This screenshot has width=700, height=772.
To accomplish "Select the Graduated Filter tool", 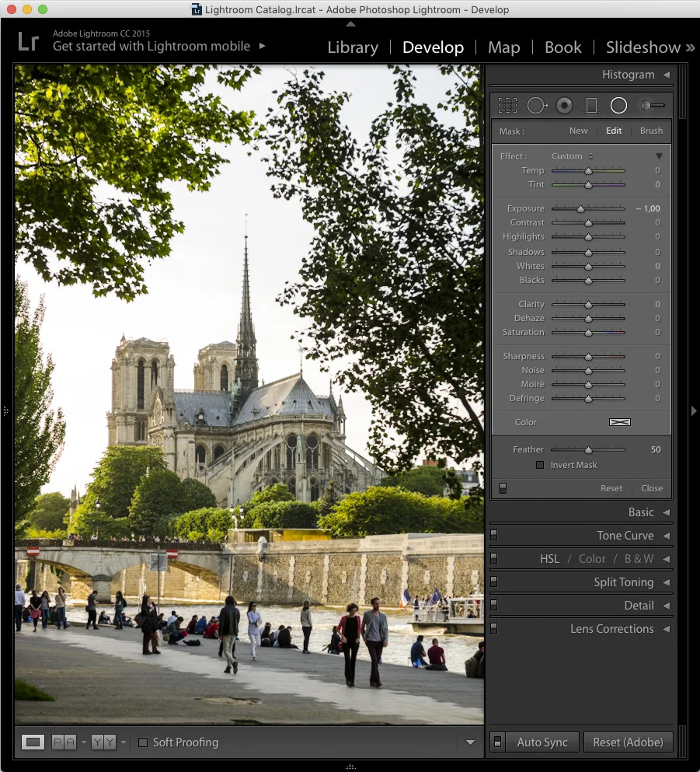I will [591, 106].
